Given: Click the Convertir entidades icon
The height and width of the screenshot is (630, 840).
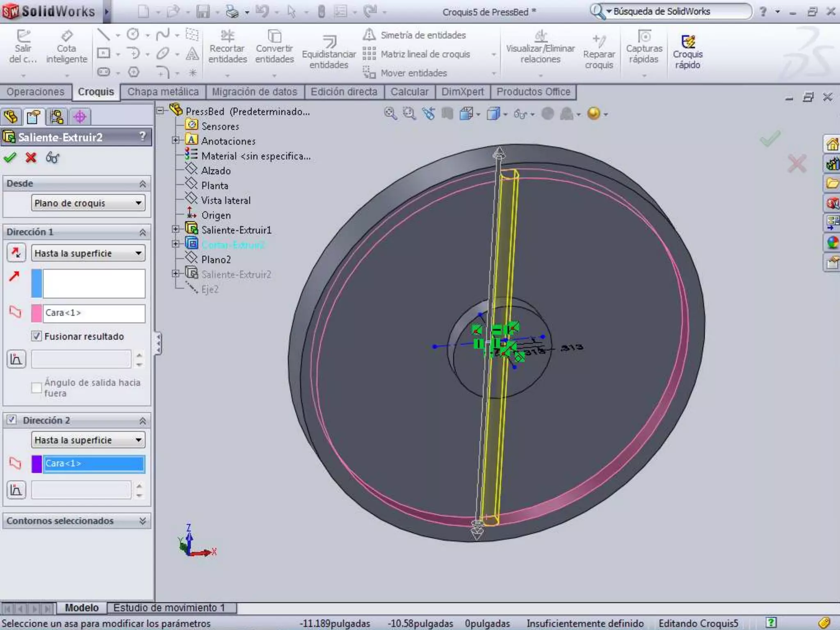Looking at the screenshot, I should [x=274, y=46].
